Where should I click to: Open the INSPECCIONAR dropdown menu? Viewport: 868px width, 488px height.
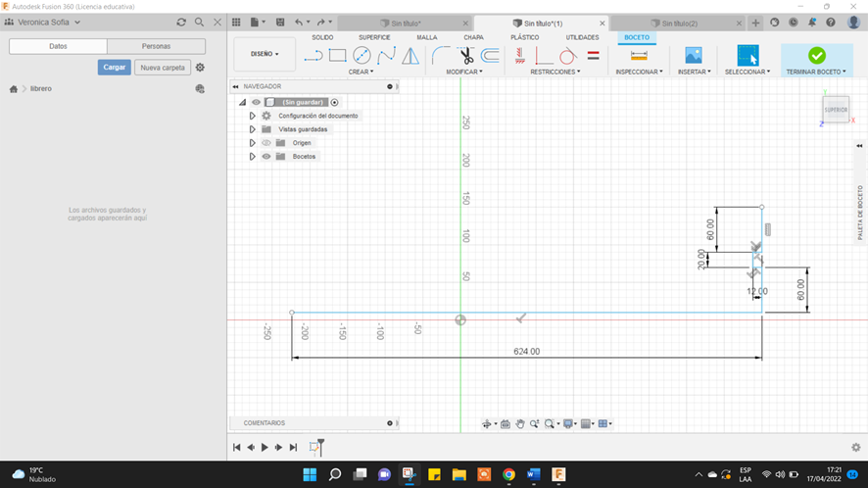pyautogui.click(x=639, y=72)
